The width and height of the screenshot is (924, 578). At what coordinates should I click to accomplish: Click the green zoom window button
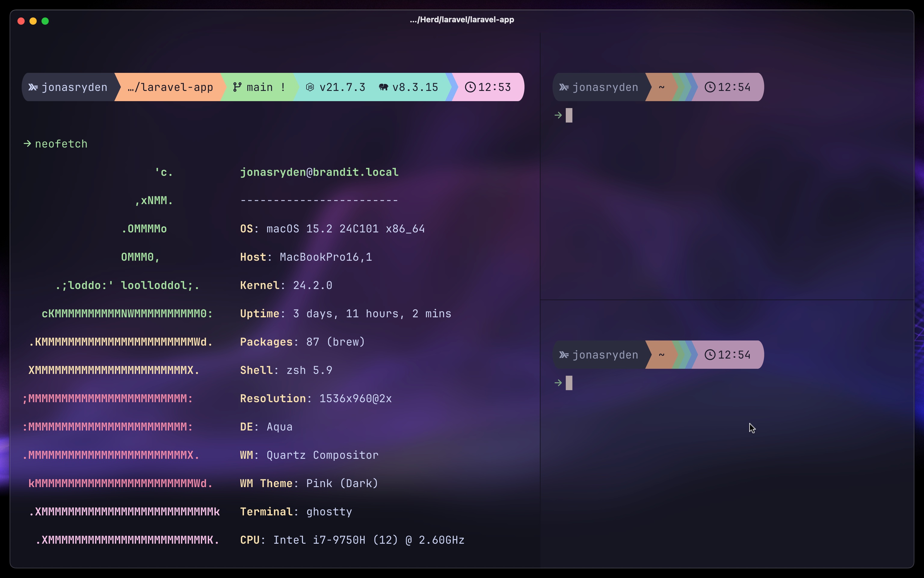pos(45,21)
